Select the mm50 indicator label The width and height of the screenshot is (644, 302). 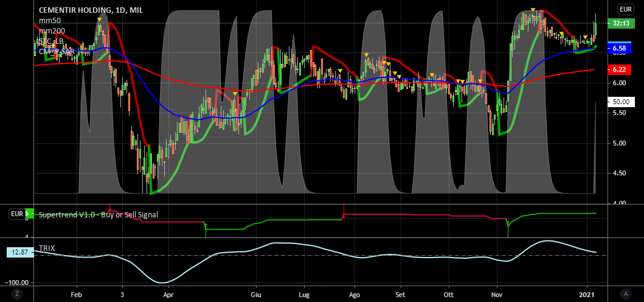49,21
